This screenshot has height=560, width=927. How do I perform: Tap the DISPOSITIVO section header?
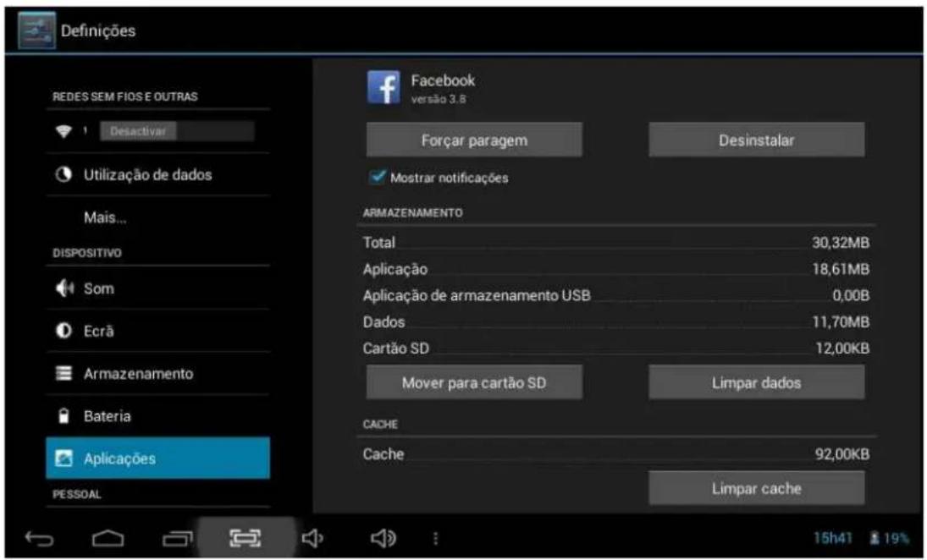tap(87, 253)
